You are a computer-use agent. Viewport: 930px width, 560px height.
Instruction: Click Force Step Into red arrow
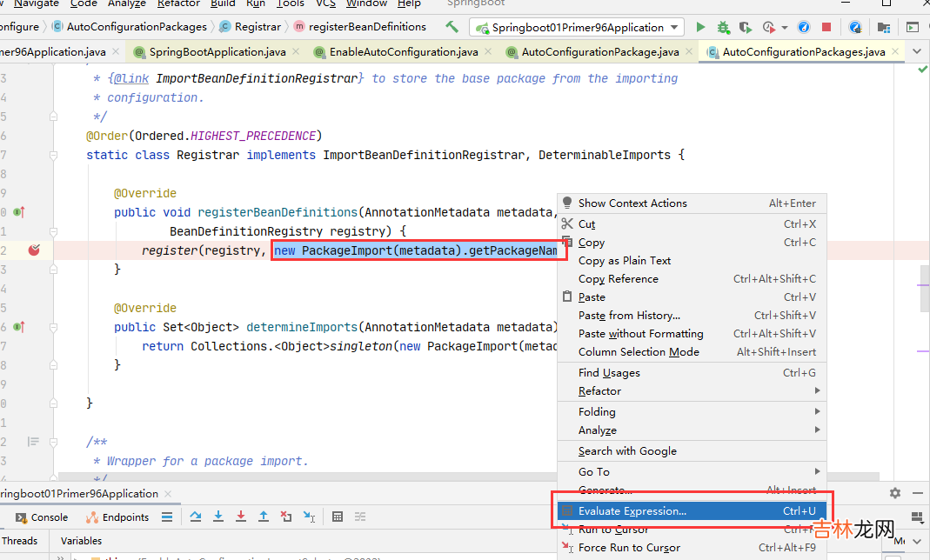click(x=241, y=517)
